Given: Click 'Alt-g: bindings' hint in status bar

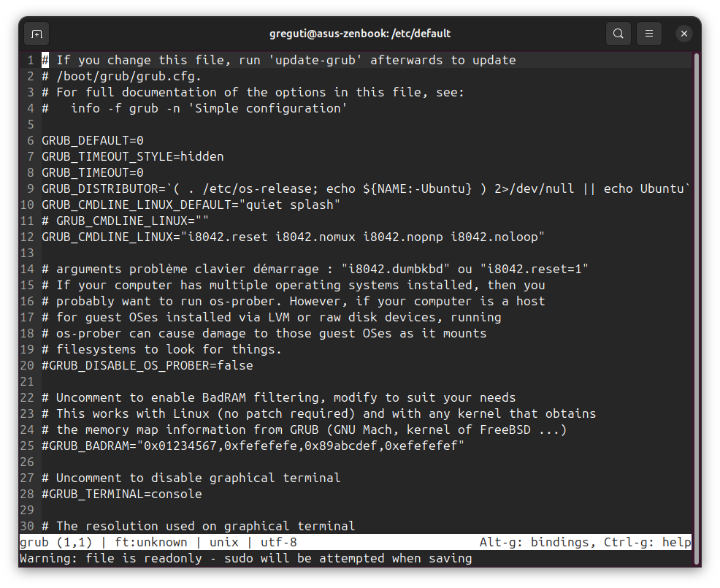Looking at the screenshot, I should coord(534,543).
